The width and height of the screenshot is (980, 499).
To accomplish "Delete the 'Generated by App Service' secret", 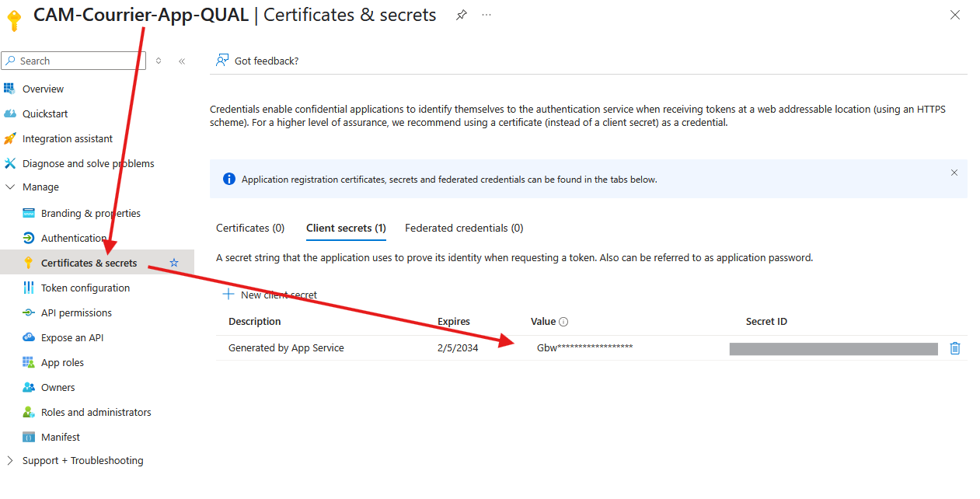I will pyautogui.click(x=955, y=348).
